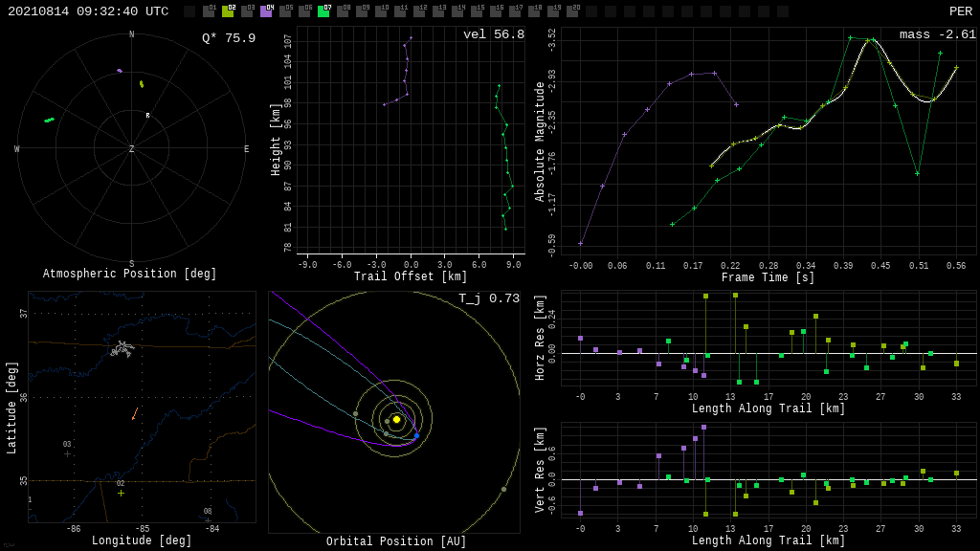Click the zenith Z marker in sky plot
980x551 pixels.
pos(132,149)
